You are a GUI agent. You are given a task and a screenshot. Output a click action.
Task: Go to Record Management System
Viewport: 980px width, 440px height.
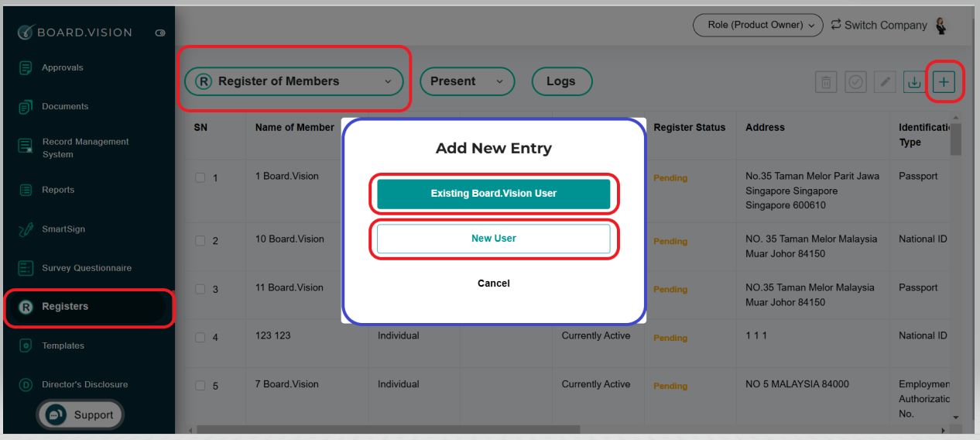(85, 148)
